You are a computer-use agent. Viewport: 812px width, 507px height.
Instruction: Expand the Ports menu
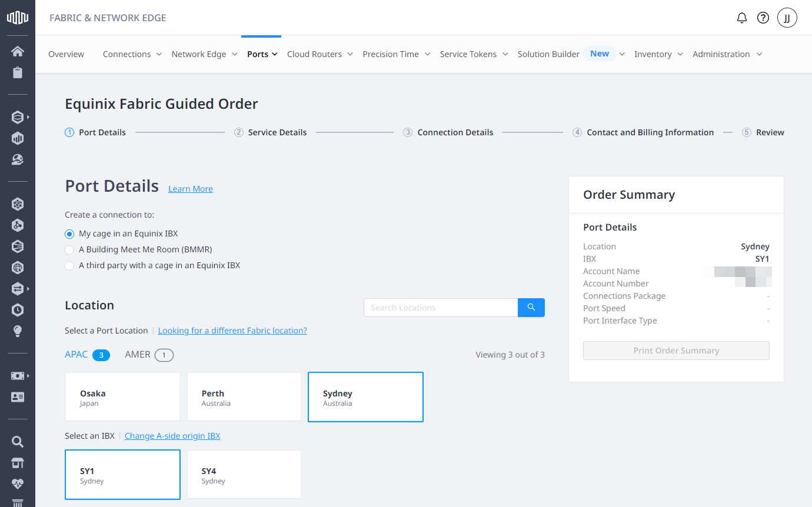[x=262, y=54]
